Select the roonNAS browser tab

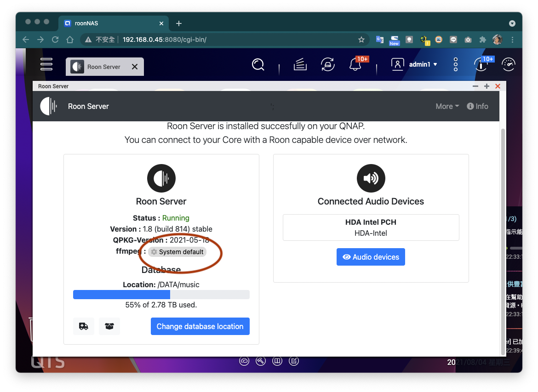[114, 23]
